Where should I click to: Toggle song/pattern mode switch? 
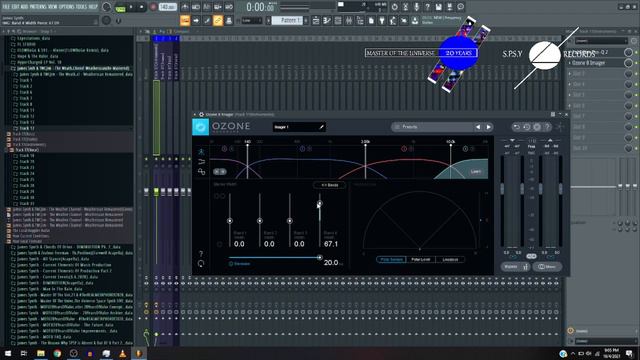pyautogui.click(x=120, y=7)
